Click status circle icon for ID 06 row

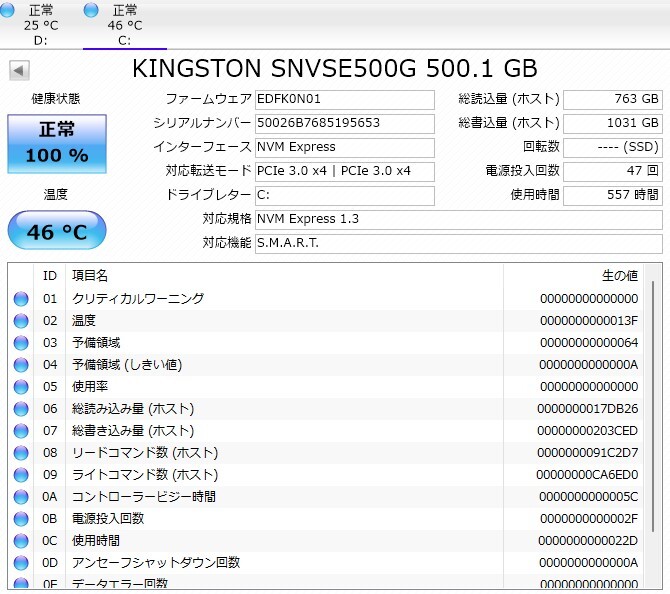pyautogui.click(x=21, y=409)
